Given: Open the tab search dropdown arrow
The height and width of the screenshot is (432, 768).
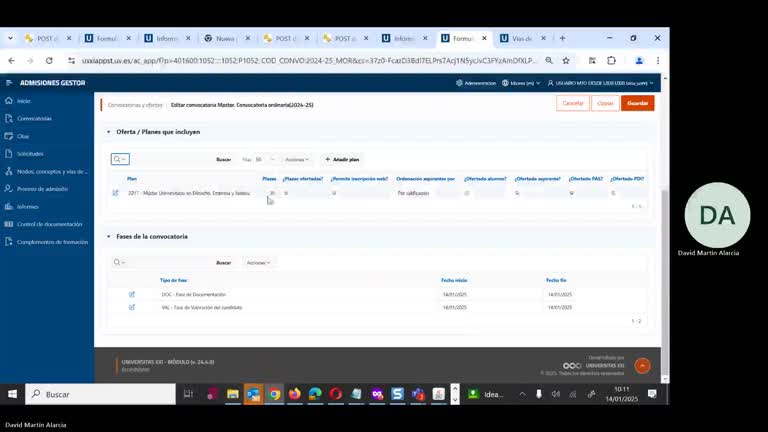Looking at the screenshot, I should (10, 38).
